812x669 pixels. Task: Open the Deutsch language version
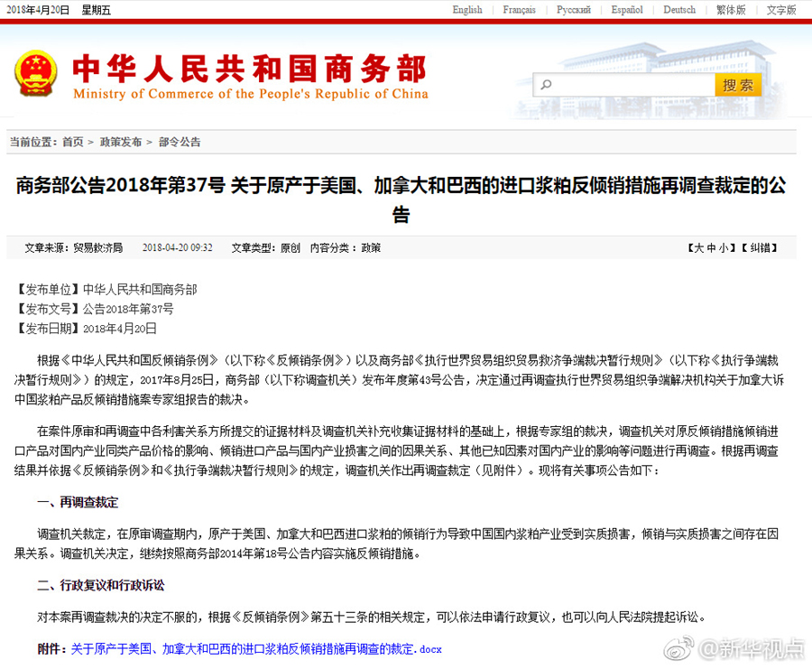click(679, 10)
